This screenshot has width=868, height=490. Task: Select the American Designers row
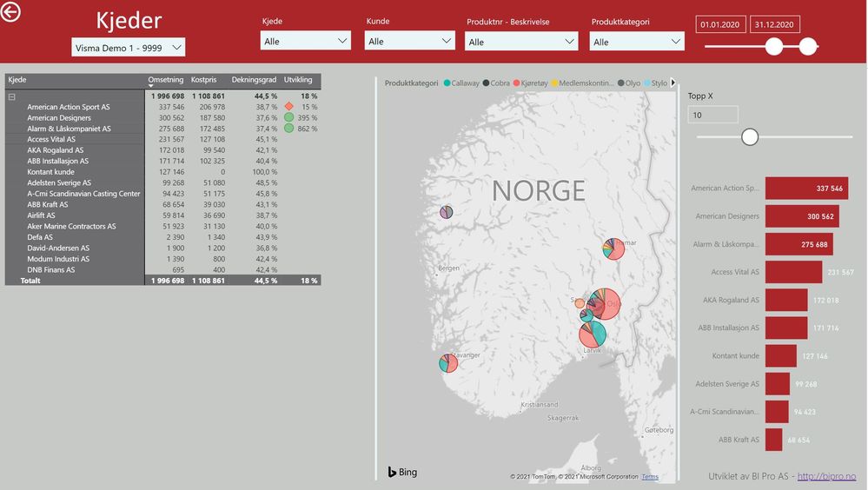click(x=162, y=118)
